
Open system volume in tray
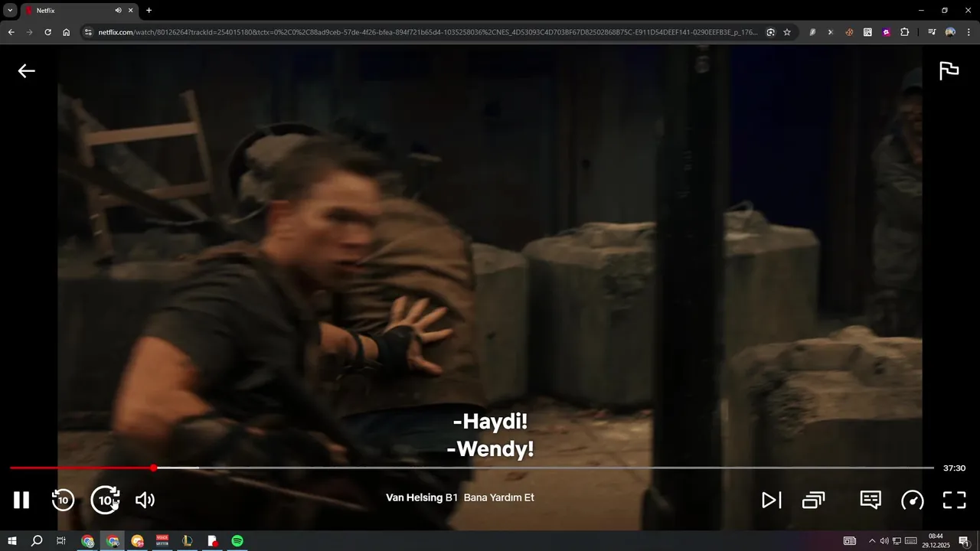[884, 541]
